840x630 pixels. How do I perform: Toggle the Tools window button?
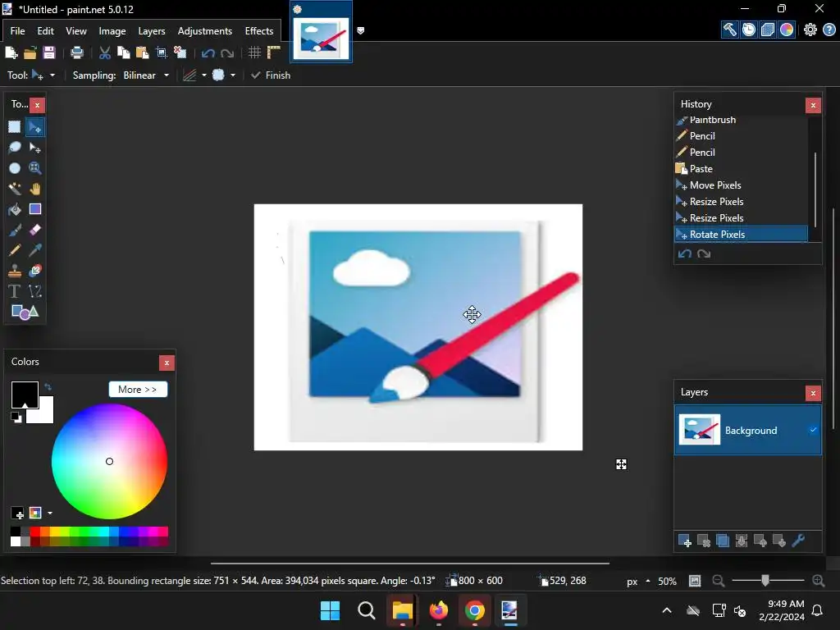click(x=729, y=30)
